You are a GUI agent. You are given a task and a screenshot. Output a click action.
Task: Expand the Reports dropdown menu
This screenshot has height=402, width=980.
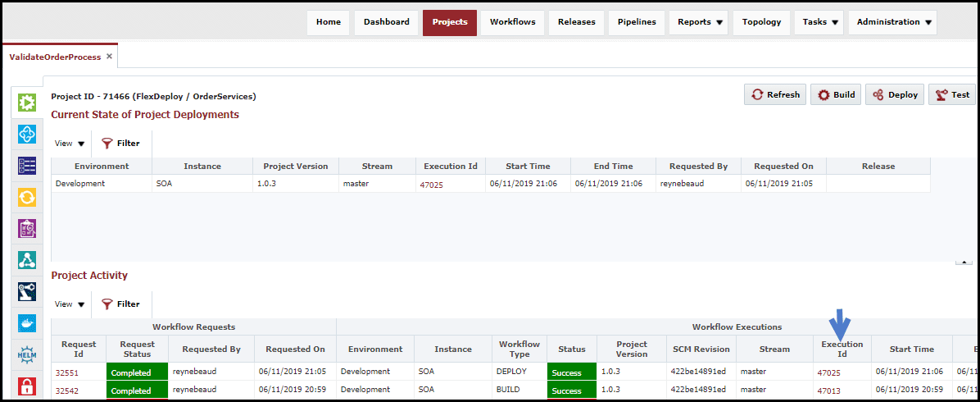point(698,22)
